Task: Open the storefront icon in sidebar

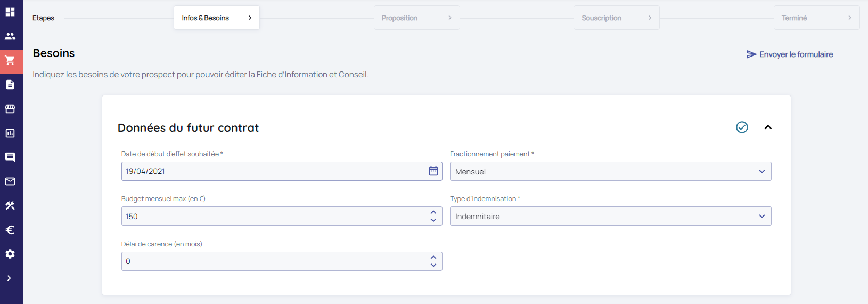Action: tap(10, 109)
